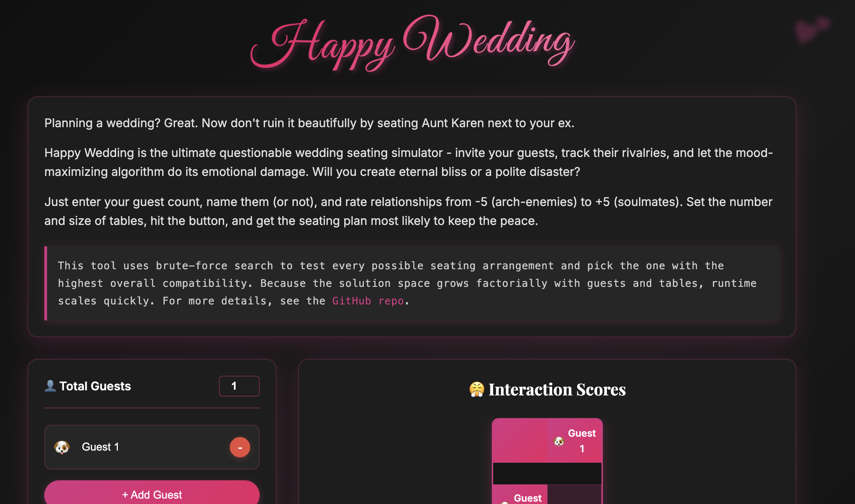Click the angry-face emoji in Interaction Scores heading

point(476,389)
